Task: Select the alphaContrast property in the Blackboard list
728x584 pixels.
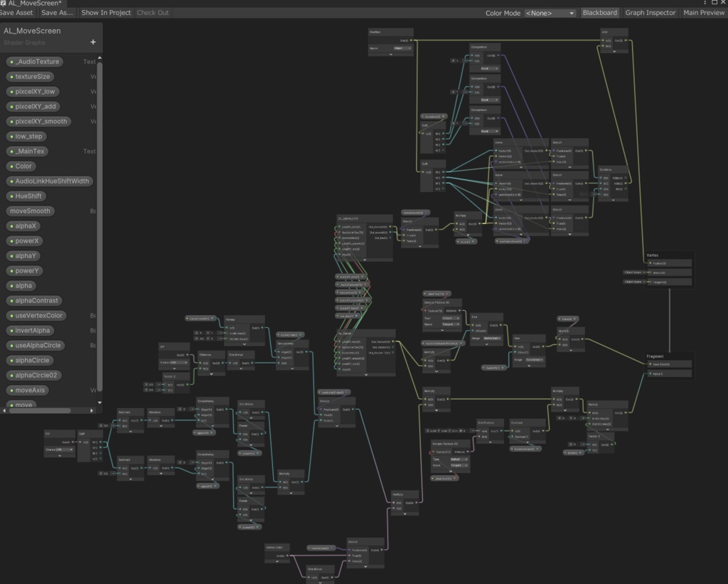Action: click(x=34, y=301)
